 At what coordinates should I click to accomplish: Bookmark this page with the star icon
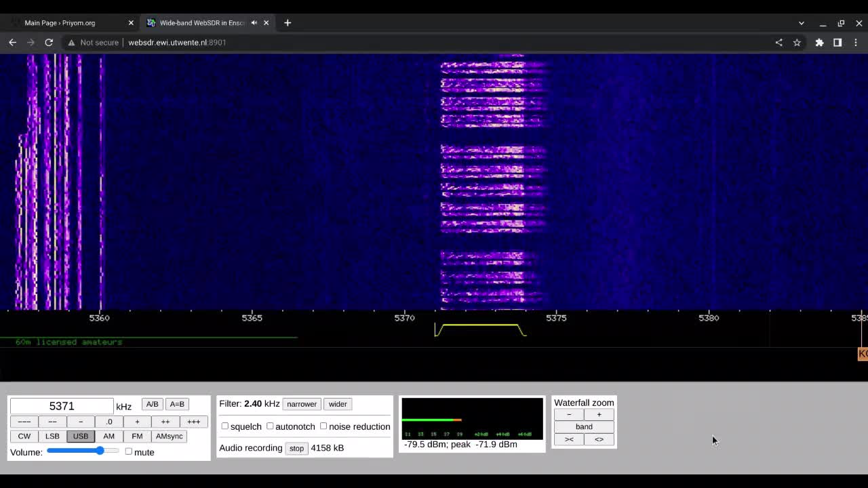tap(797, 42)
